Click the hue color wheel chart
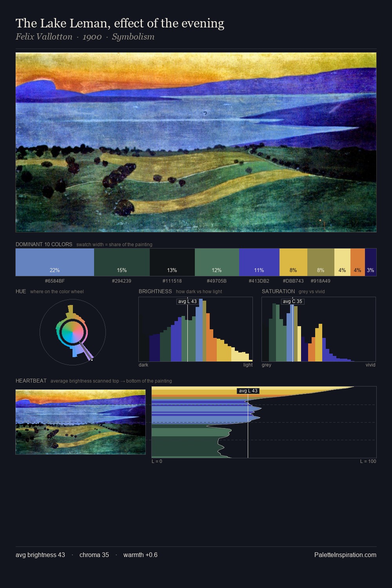The height and width of the screenshot is (588, 392). coord(73,332)
